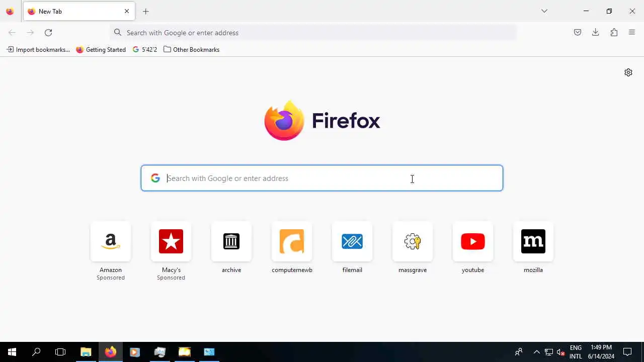This screenshot has width=644, height=362.
Task: Click the Firefox View icon beside the tab
Action: 10,11
